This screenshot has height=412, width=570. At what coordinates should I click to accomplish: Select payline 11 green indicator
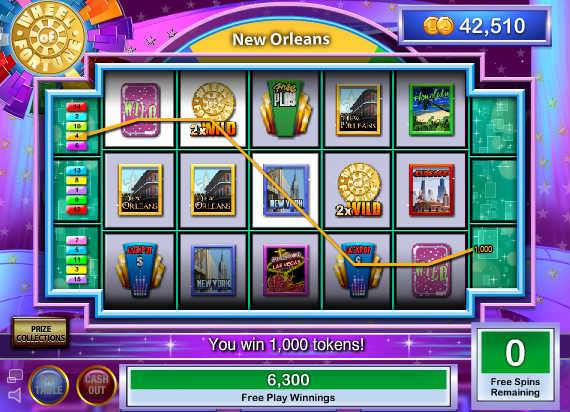pyautogui.click(x=76, y=260)
